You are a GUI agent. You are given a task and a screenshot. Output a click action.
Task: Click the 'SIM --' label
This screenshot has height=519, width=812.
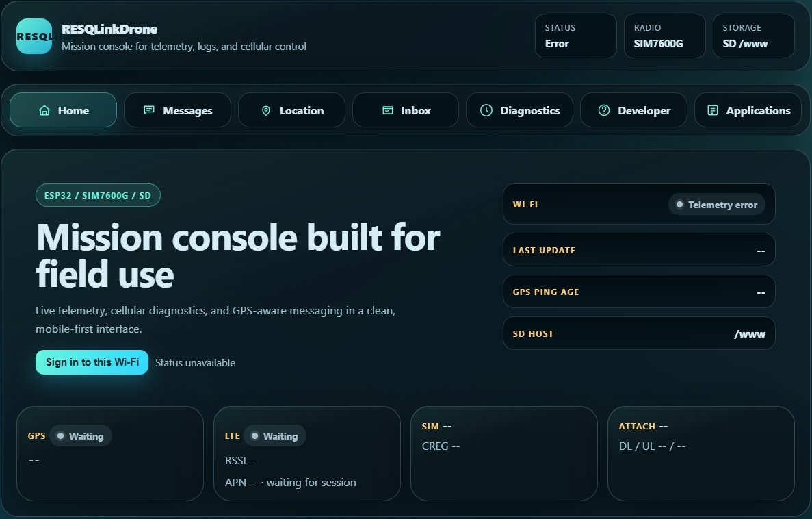[436, 426]
